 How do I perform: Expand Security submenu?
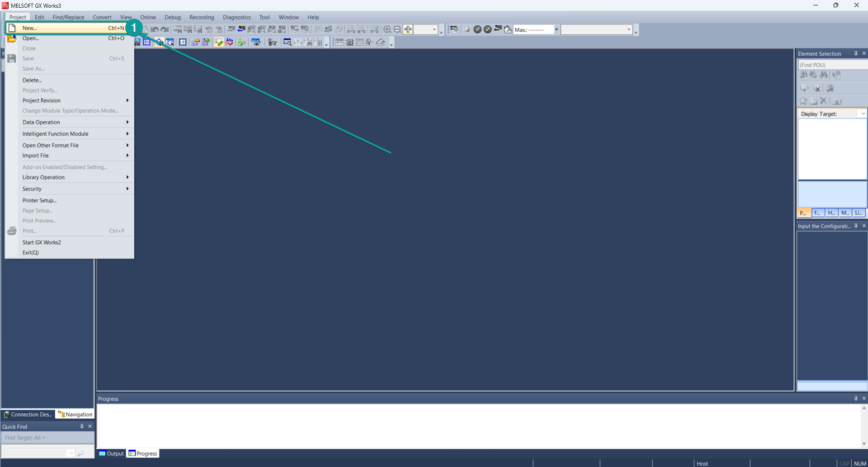(x=69, y=189)
